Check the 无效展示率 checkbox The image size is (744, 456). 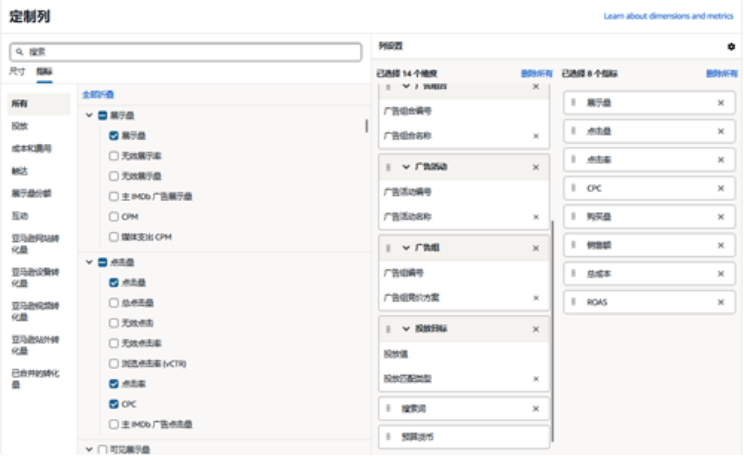pos(114,156)
